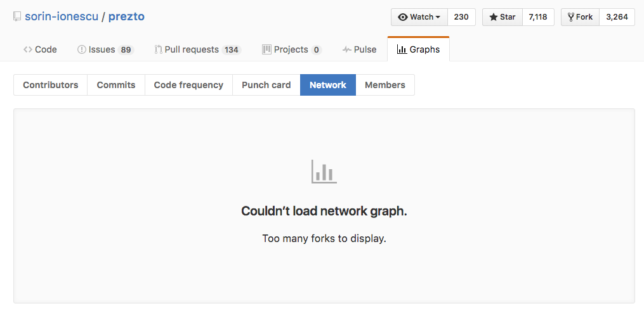Viewport: 644px width, 313px height.
Task: View the 3,264 forks count
Action: [x=617, y=17]
